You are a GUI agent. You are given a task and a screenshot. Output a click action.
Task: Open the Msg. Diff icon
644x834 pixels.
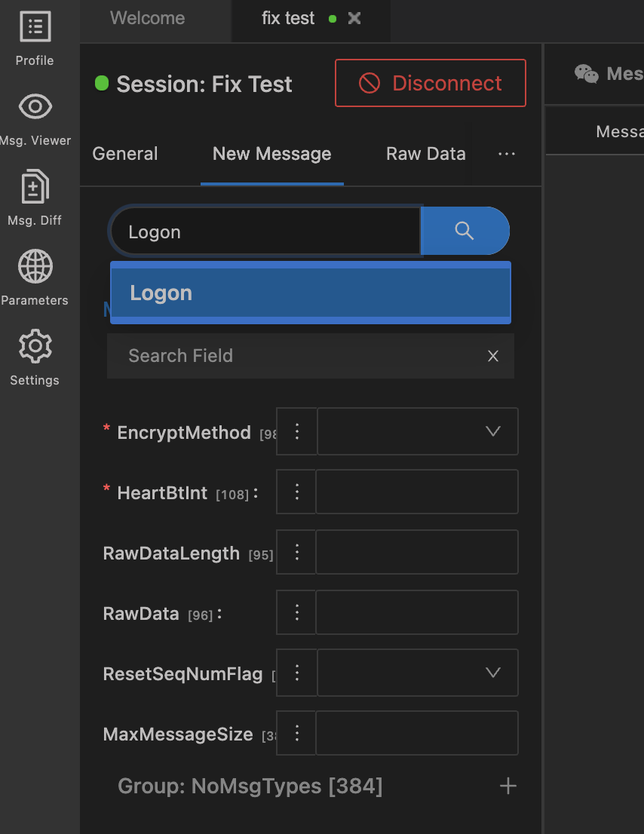tap(35, 186)
